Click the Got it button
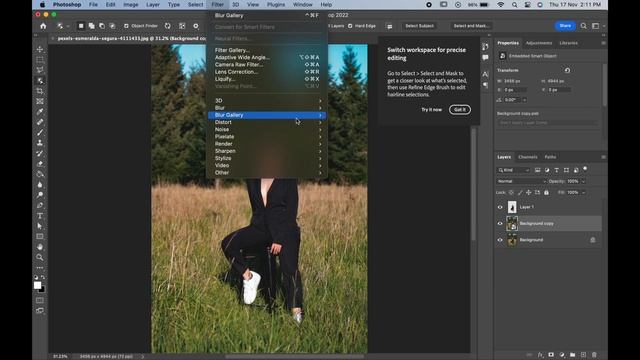640x360 pixels. (x=460, y=109)
